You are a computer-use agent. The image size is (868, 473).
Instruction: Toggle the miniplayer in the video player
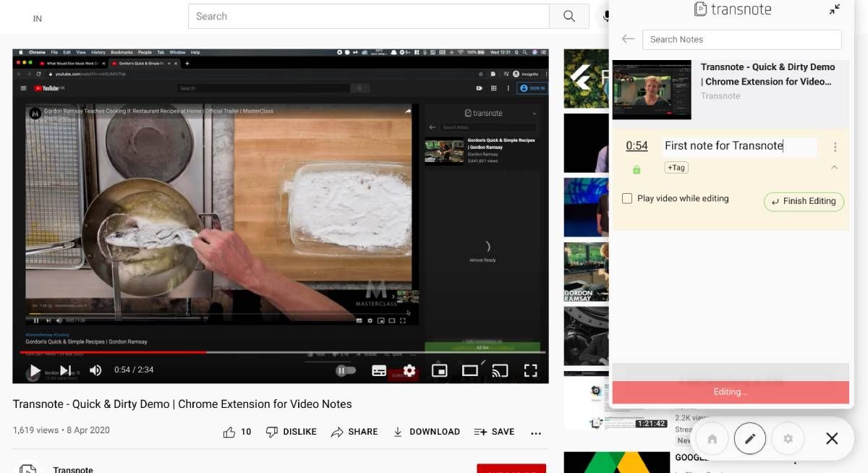(x=440, y=370)
